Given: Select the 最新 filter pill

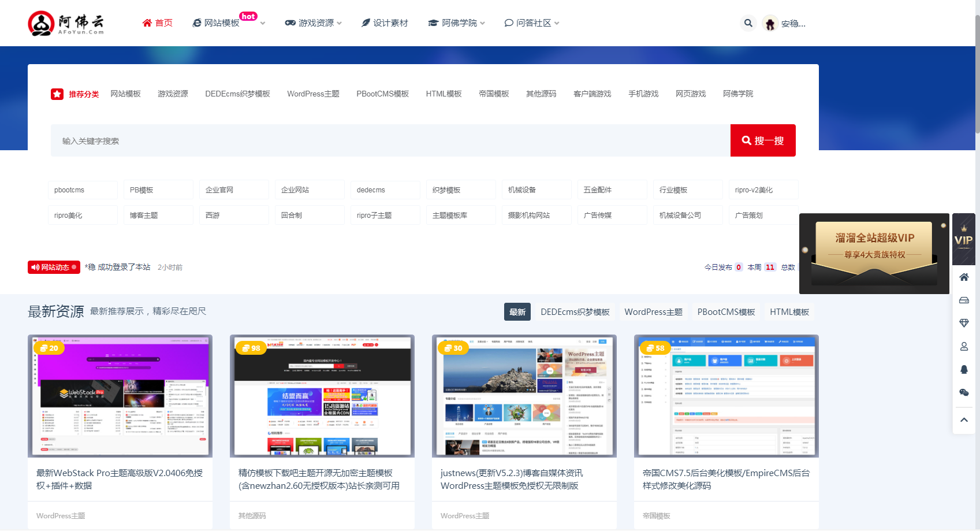Looking at the screenshot, I should (x=517, y=311).
